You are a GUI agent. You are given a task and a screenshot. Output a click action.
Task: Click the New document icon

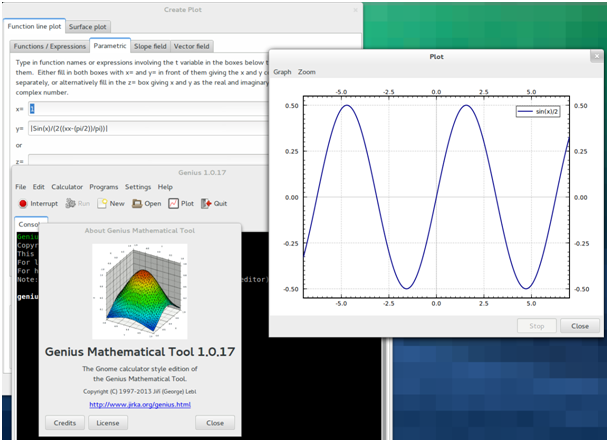(102, 203)
